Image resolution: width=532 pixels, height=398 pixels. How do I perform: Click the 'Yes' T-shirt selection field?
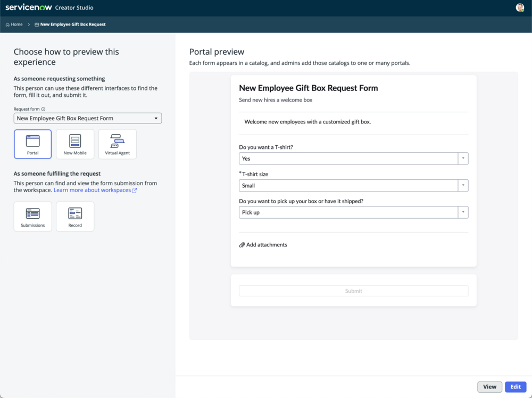pyautogui.click(x=354, y=159)
